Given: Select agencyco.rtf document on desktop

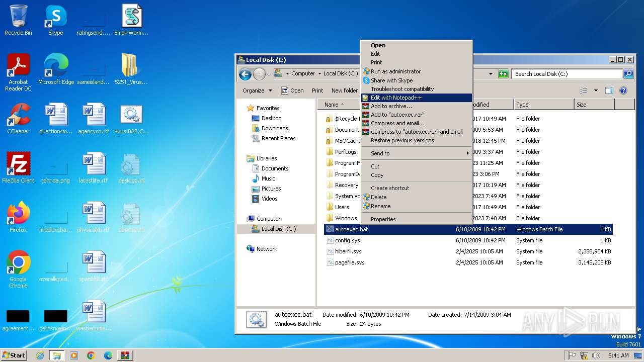Looking at the screenshot, I should click(x=94, y=119).
